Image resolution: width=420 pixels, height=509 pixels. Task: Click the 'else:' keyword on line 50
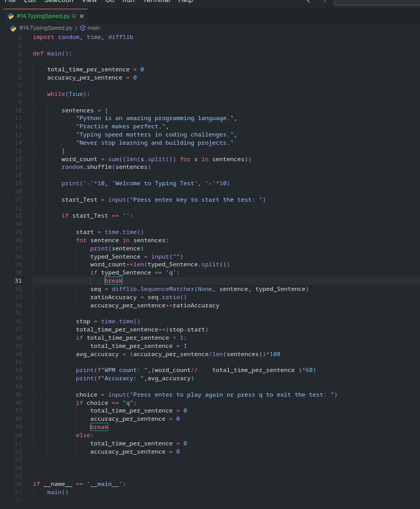click(85, 435)
